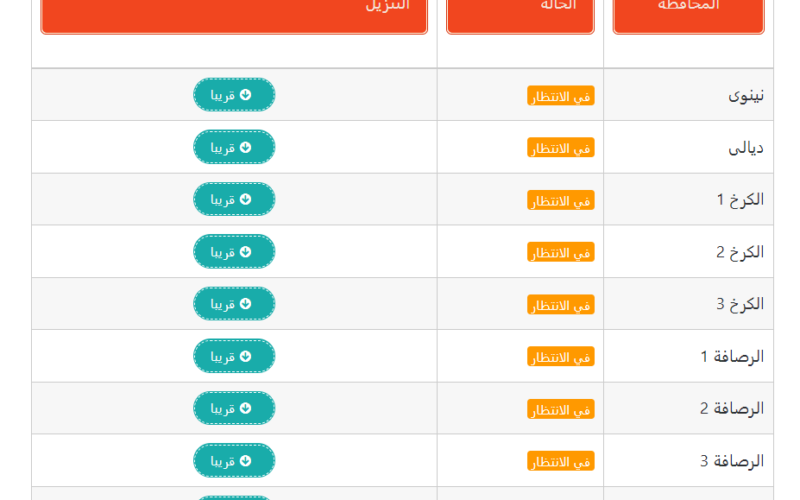
Task: Click the في الانتظار badge for الرصافة 2
Action: point(561,409)
